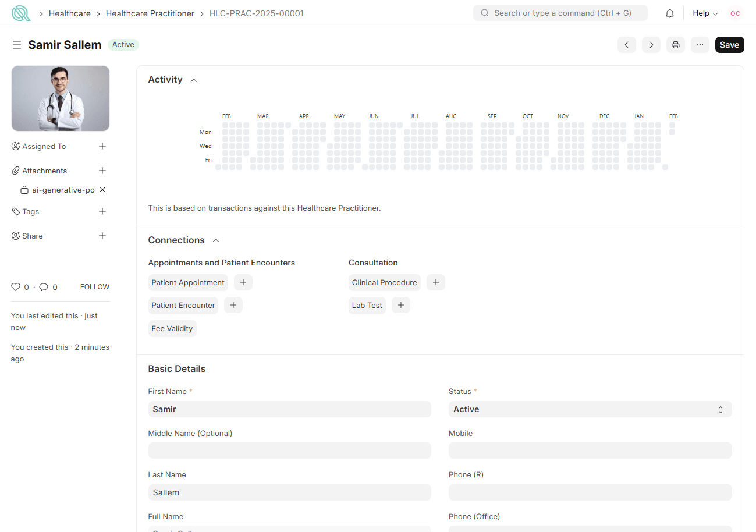This screenshot has height=532, width=756.
Task: Add an attachment with the plus icon
Action: [102, 171]
